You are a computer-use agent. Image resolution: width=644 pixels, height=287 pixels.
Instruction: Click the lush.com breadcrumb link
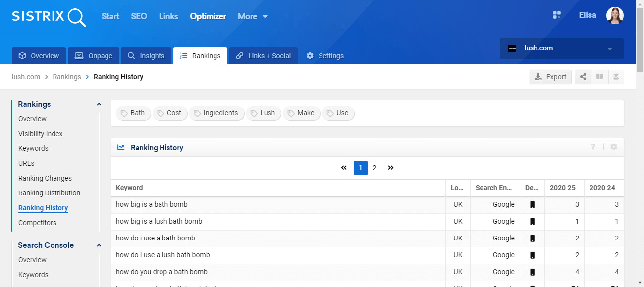click(x=26, y=77)
